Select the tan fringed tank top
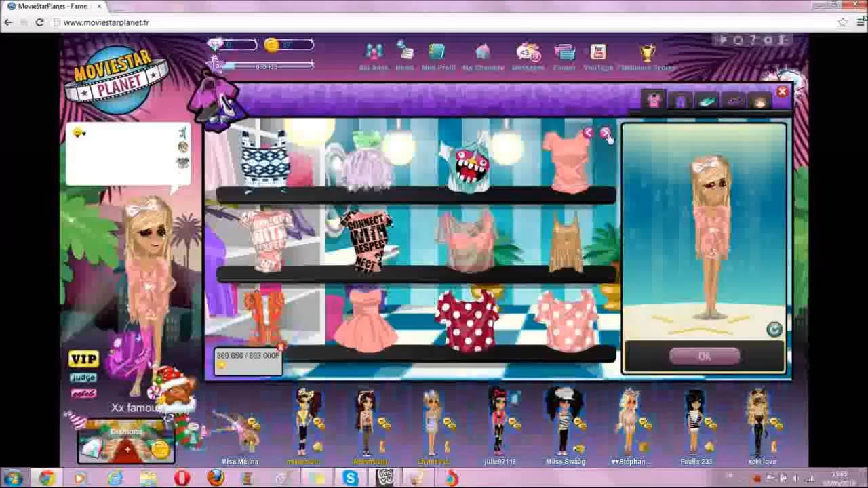This screenshot has height=488, width=868. coord(567,243)
